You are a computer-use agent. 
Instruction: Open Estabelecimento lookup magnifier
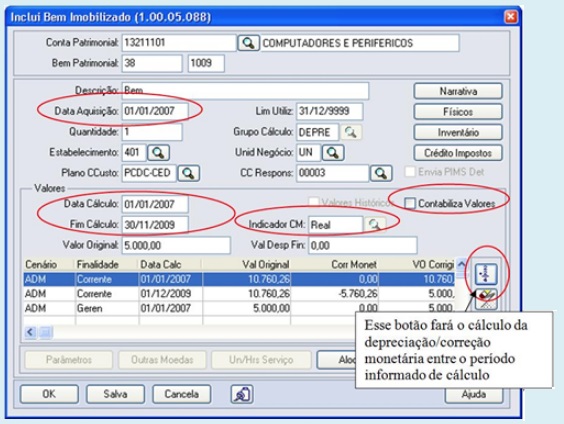point(158,153)
